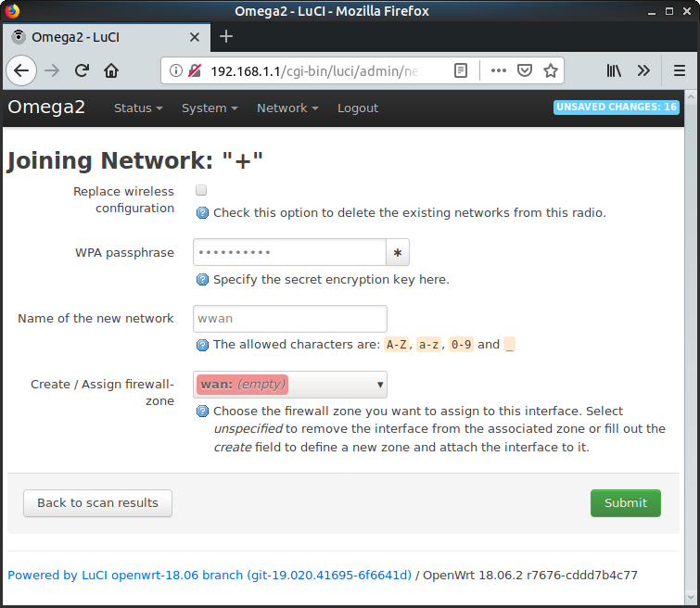Click the 'A-Z' allowed characters code

click(397, 345)
